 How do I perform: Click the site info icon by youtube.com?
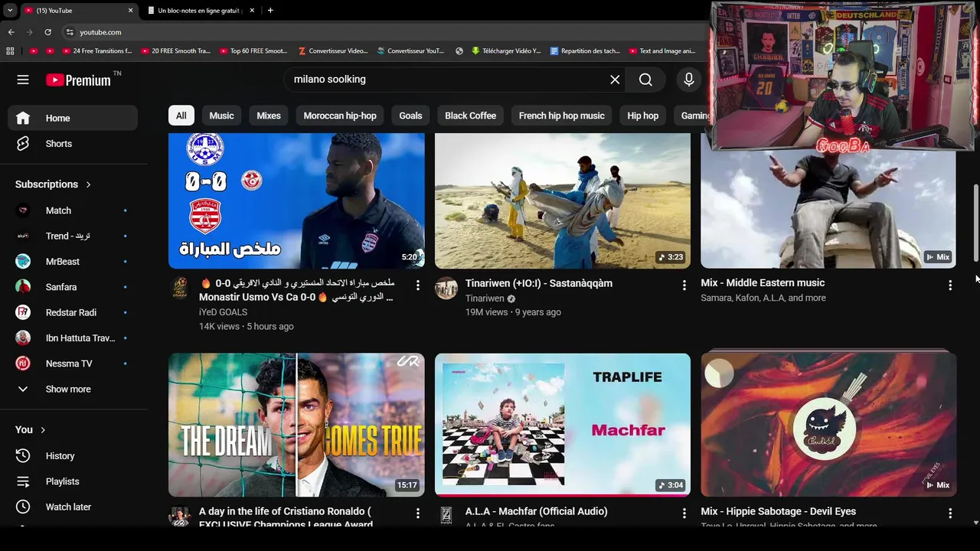tap(70, 32)
